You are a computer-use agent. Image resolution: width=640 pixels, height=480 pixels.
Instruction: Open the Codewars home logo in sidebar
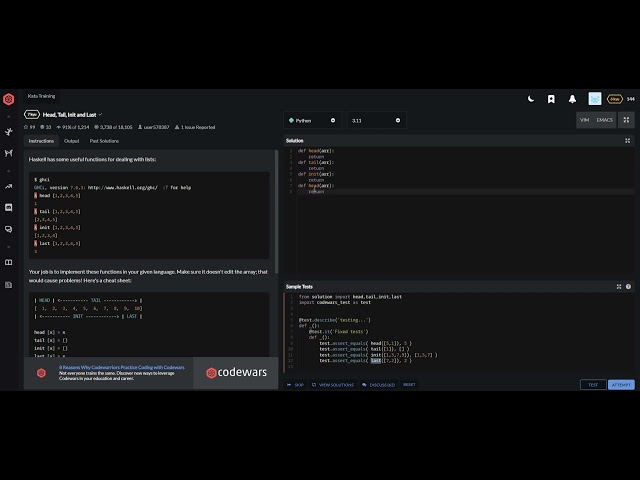9,99
